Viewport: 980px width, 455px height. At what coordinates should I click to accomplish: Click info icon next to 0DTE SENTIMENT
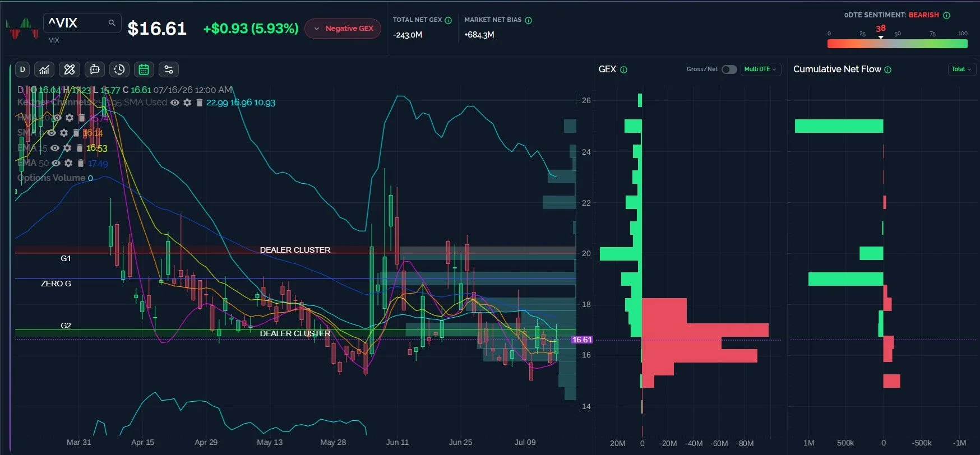pos(946,15)
